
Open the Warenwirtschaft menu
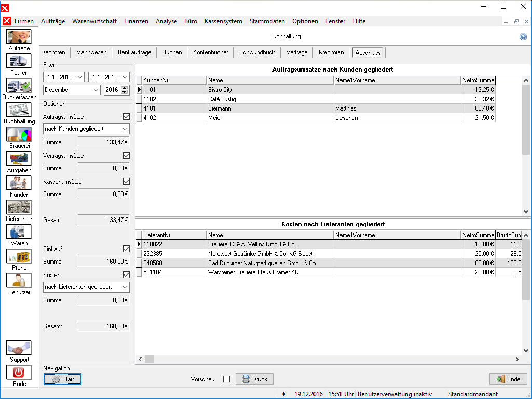click(x=94, y=21)
